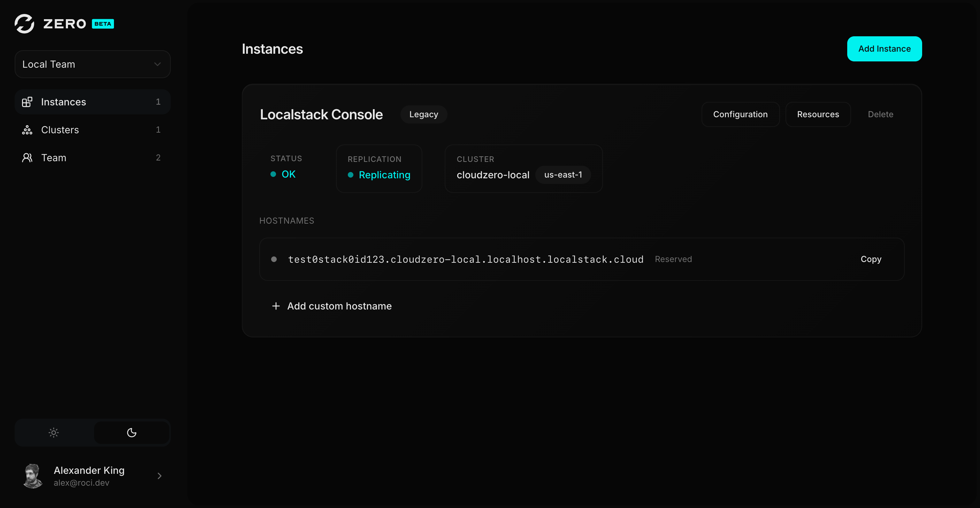
Task: Navigate to the Clusters section
Action: coord(60,130)
